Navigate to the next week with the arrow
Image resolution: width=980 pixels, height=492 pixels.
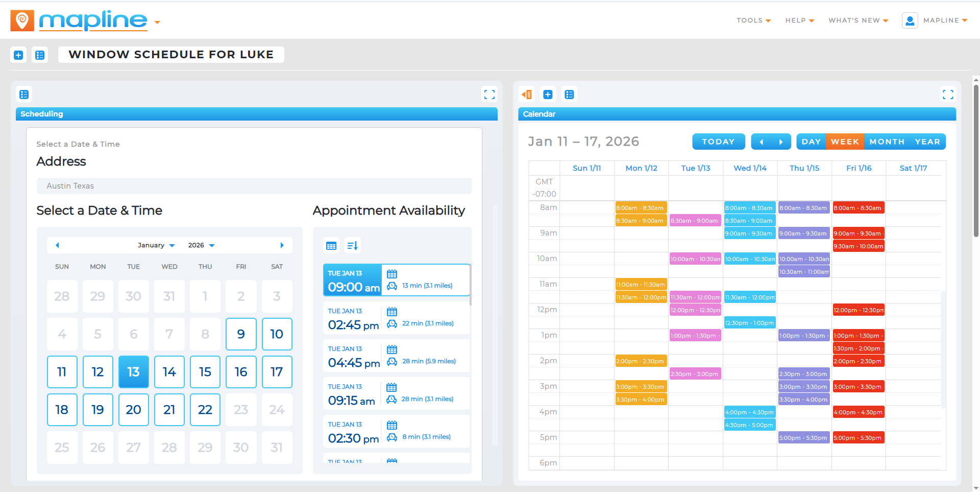(780, 142)
